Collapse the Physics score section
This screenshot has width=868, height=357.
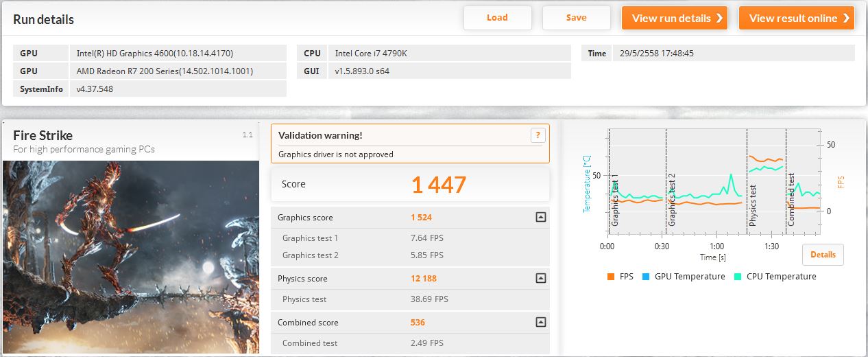(540, 279)
